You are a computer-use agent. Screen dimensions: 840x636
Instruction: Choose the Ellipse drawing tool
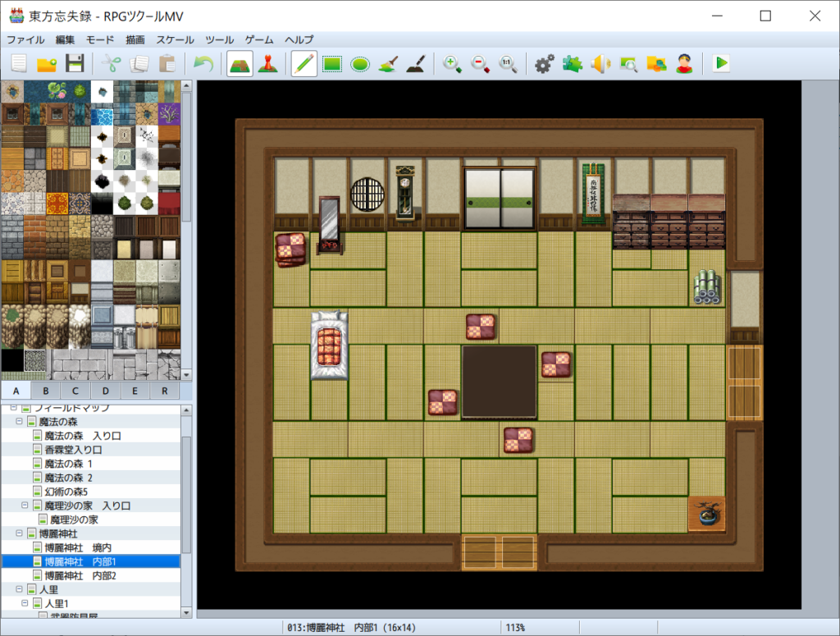[360, 63]
